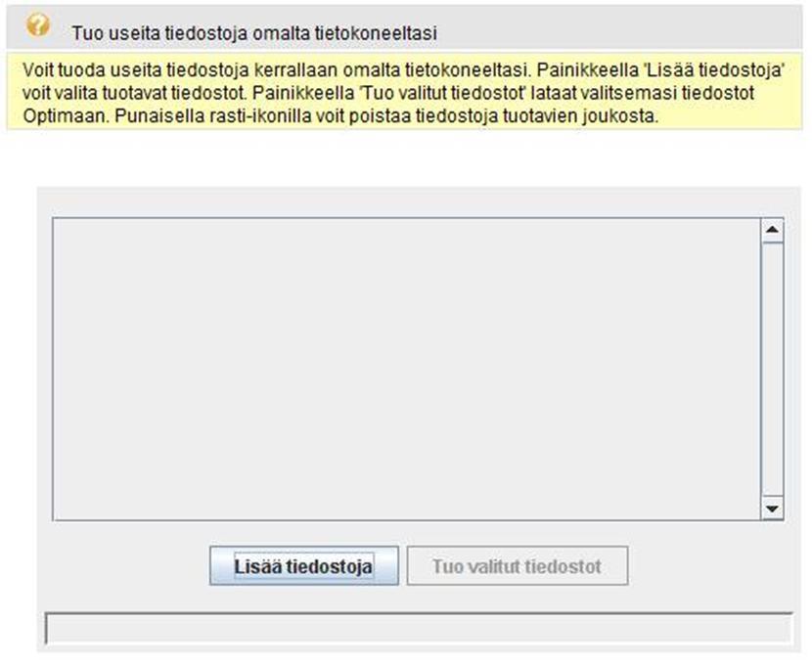The image size is (812, 665).
Task: Click the disabled 'Tuo valitut tiedostot' button
Action: coord(518,565)
